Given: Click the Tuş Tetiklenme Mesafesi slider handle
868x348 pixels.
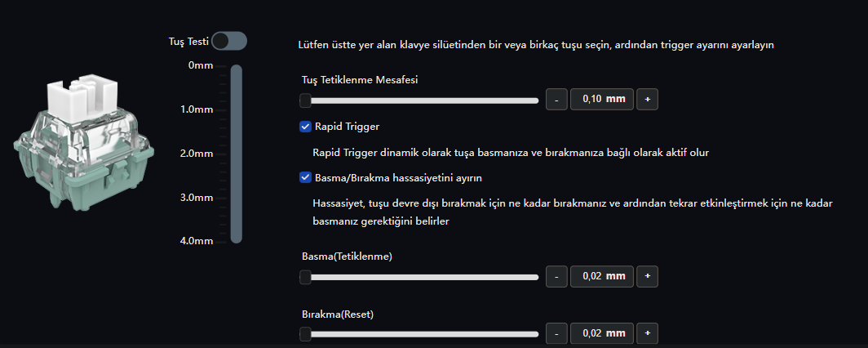Looking at the screenshot, I should pyautogui.click(x=305, y=100).
